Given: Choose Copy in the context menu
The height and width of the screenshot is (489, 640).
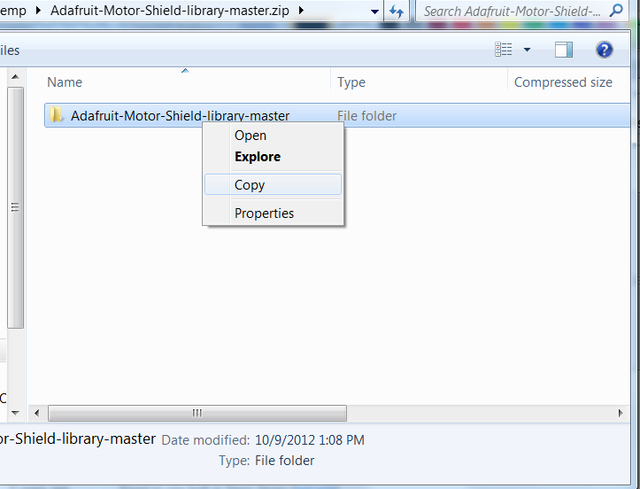Looking at the screenshot, I should click(249, 185).
